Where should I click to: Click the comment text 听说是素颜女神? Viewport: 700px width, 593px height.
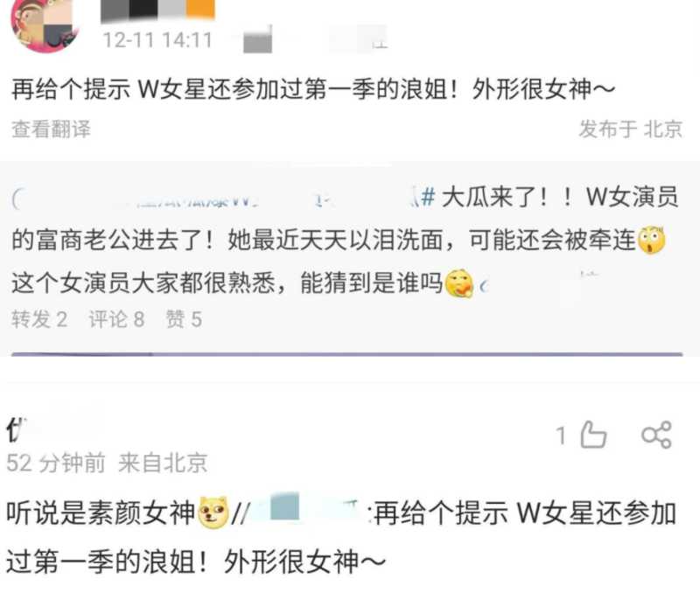coord(101,513)
